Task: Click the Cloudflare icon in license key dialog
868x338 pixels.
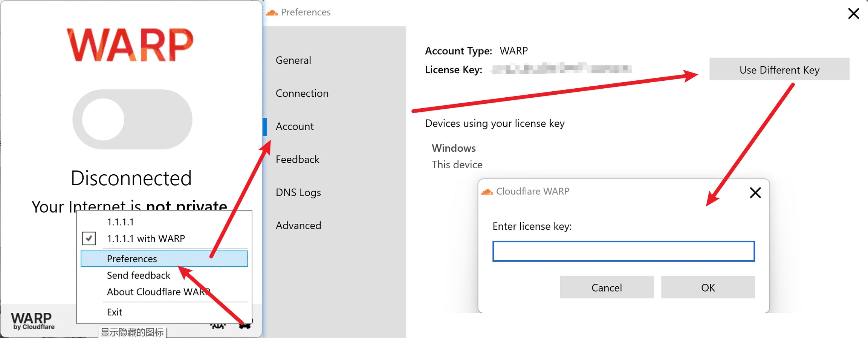Action: [487, 192]
